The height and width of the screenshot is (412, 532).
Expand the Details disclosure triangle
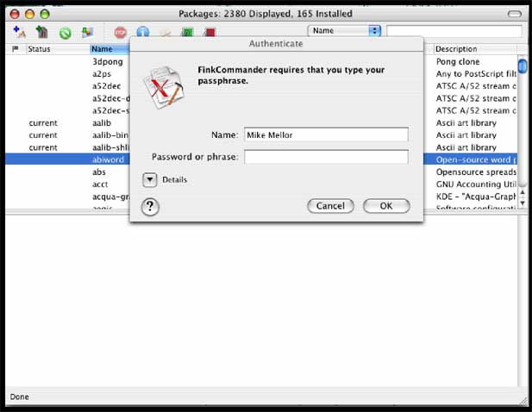[150, 180]
